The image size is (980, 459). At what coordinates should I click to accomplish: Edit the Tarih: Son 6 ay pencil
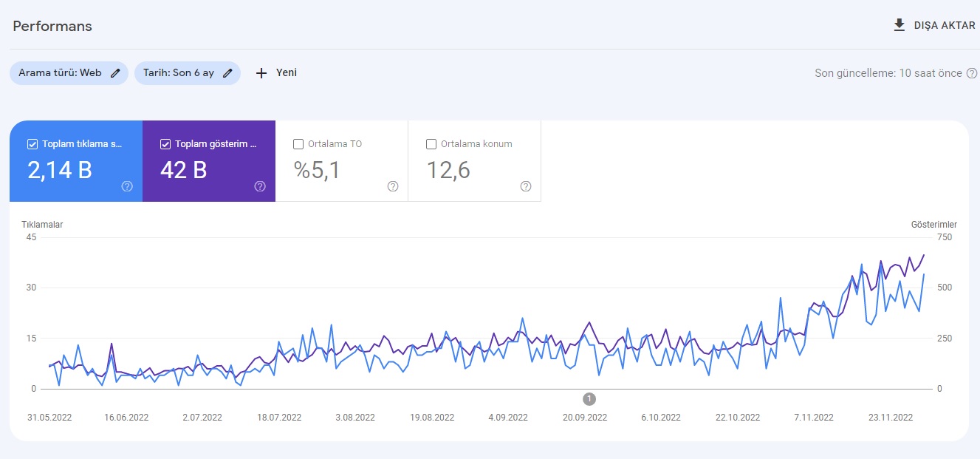pyautogui.click(x=227, y=73)
